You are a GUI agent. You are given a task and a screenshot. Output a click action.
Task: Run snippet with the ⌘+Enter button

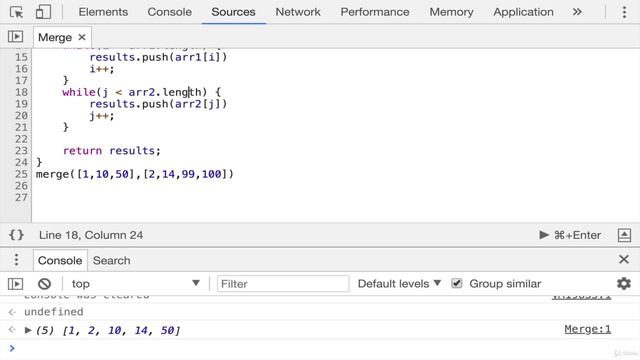pos(570,235)
